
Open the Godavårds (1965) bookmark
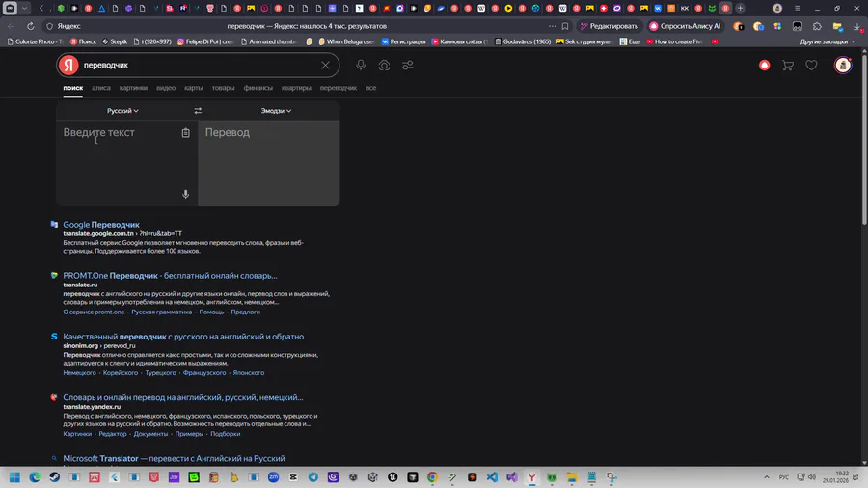[x=523, y=41]
